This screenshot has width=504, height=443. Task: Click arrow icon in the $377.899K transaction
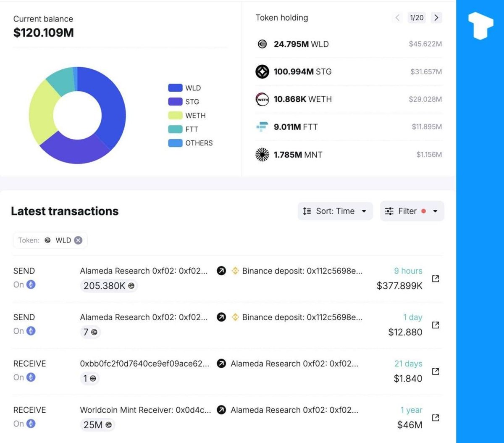(221, 271)
